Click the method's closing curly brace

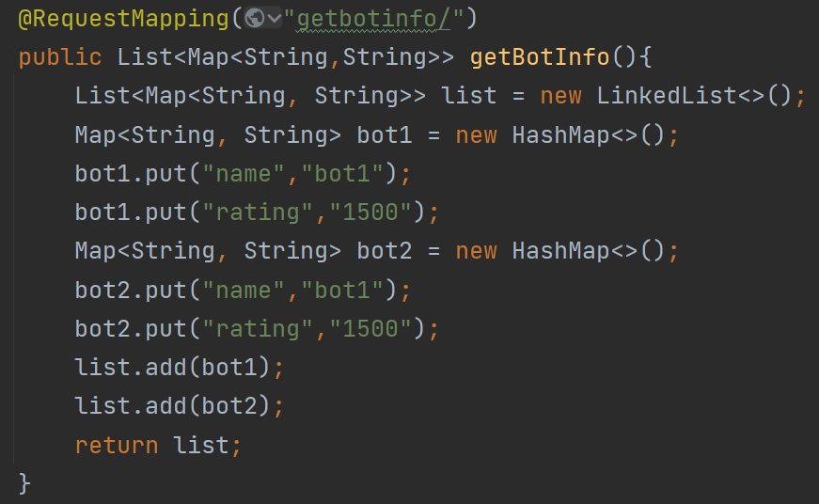[x=25, y=483]
